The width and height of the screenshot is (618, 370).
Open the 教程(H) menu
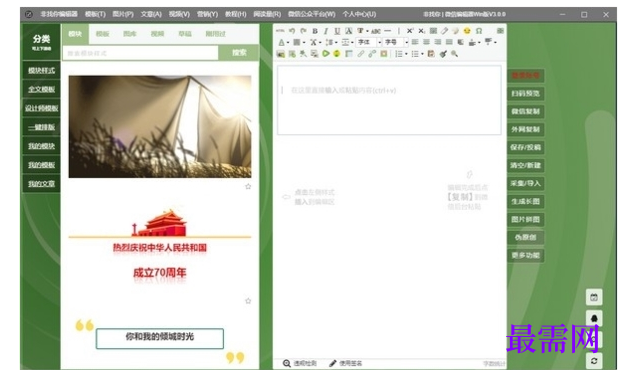pos(235,14)
